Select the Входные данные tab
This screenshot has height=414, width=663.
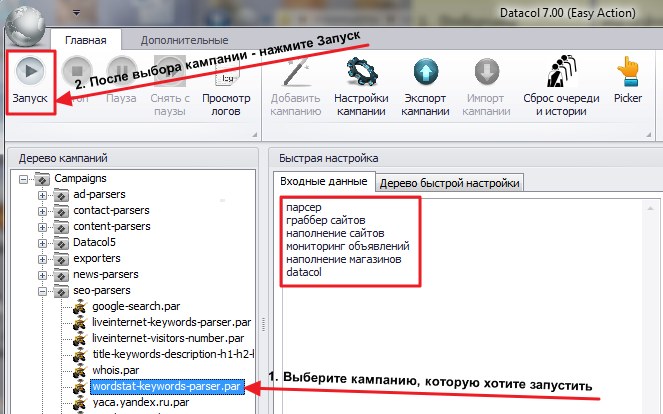(324, 181)
